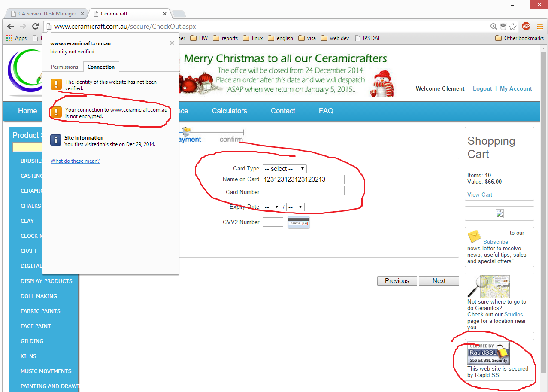Open the linux bookmarks folder
The width and height of the screenshot is (548, 392).
253,38
